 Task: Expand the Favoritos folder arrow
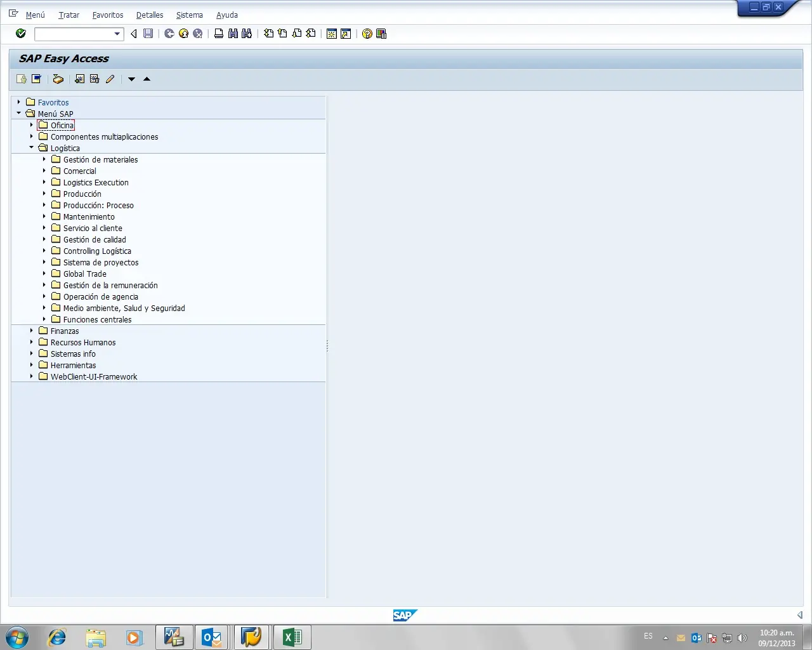click(19, 102)
